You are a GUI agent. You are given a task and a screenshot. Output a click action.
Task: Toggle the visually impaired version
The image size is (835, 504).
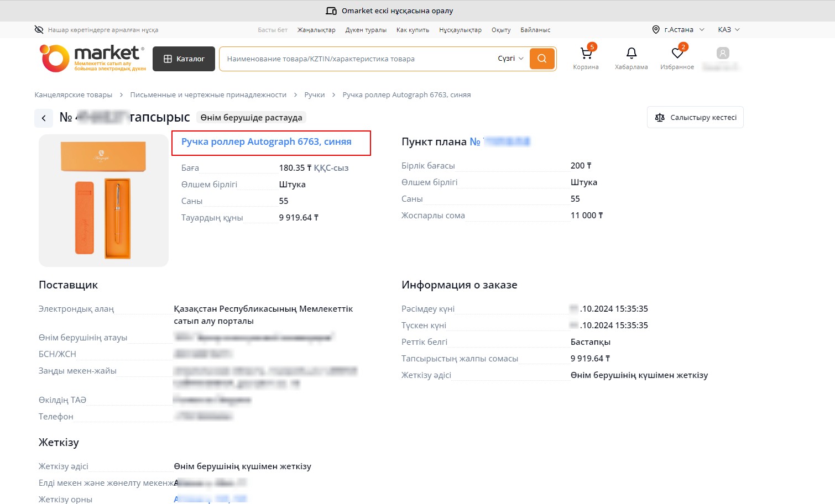pyautogui.click(x=96, y=30)
